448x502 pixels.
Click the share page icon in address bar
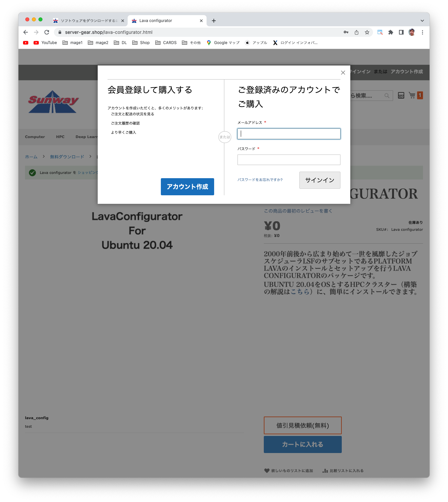click(357, 32)
